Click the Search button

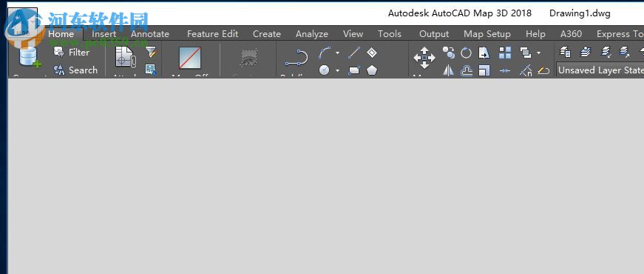click(x=75, y=70)
